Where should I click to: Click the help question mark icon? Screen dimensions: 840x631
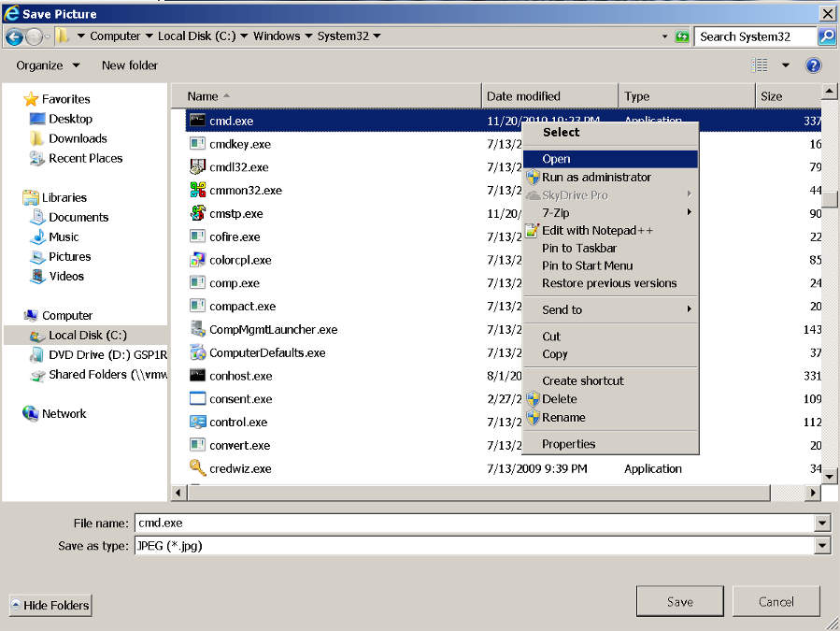[813, 65]
